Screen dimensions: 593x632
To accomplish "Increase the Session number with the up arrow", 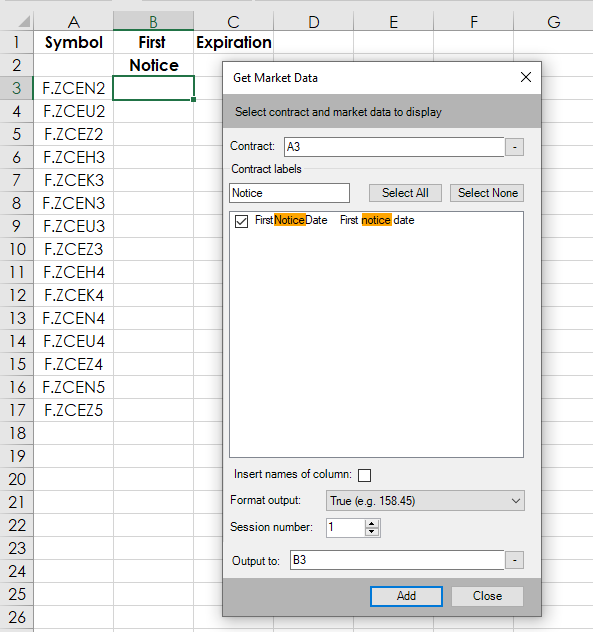I will pyautogui.click(x=372, y=524).
